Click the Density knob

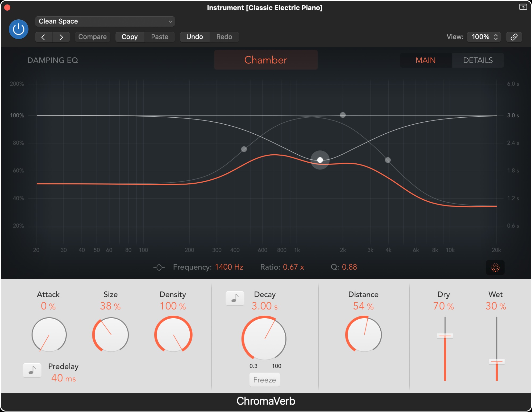173,335
